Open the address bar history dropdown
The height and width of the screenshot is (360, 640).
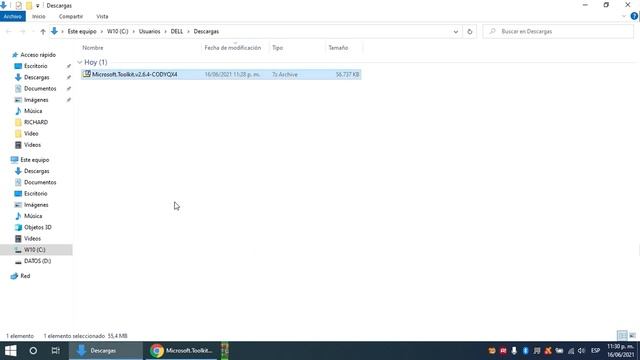point(456,31)
